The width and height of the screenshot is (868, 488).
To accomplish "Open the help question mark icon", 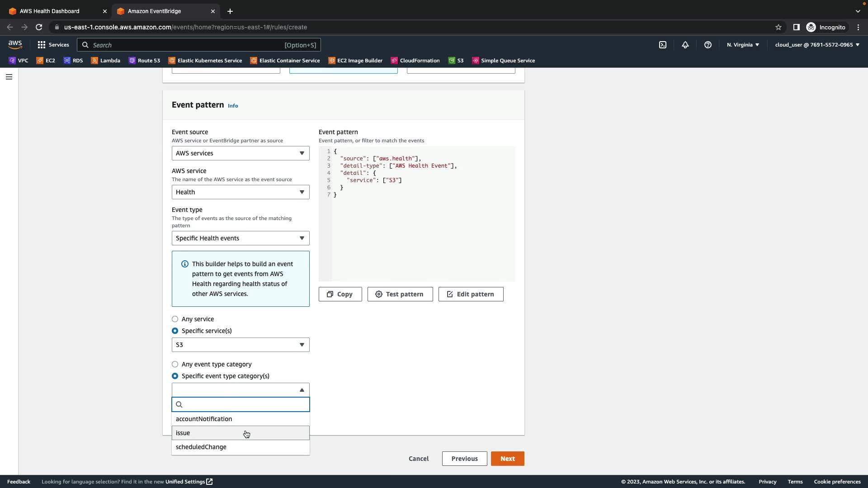I will click(708, 45).
